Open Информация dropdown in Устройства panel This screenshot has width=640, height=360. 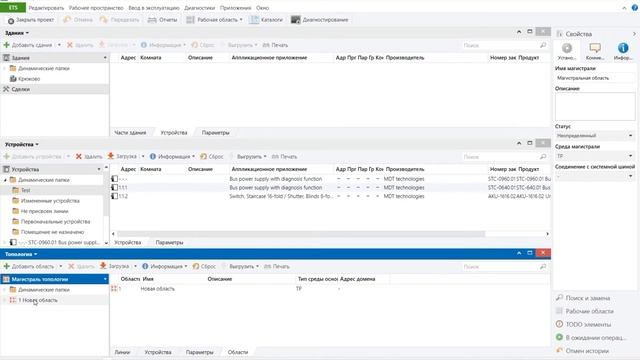click(x=172, y=156)
